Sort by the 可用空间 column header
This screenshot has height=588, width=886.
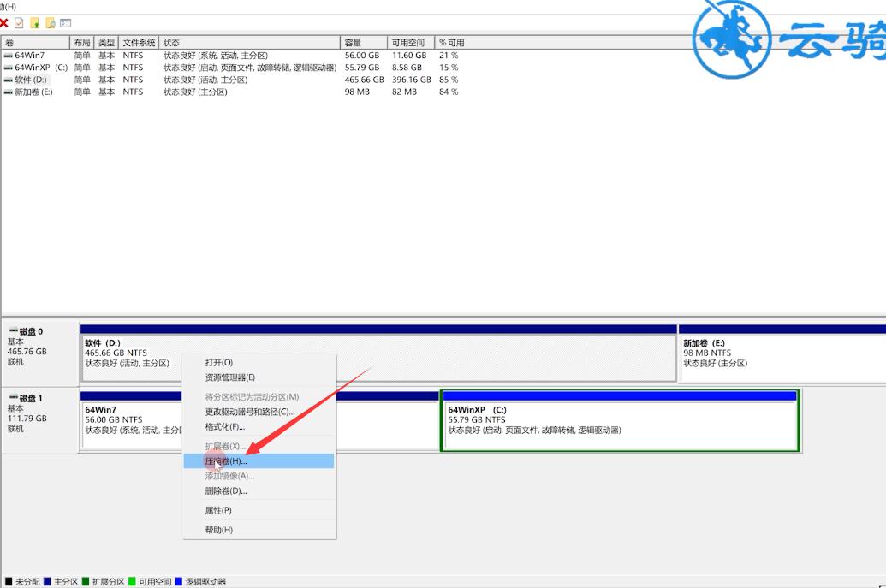[x=411, y=43]
